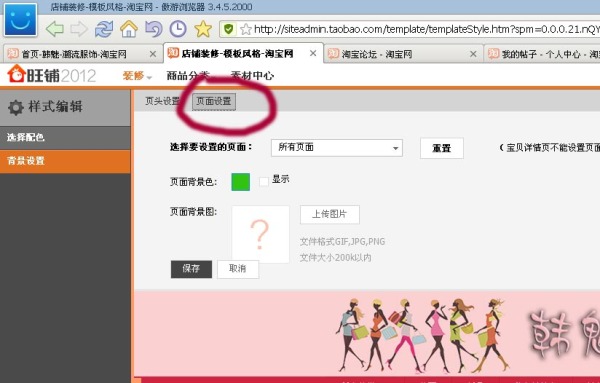The height and width of the screenshot is (383, 600).
Task: Click the 旺铺2012 logo
Action: (x=52, y=74)
